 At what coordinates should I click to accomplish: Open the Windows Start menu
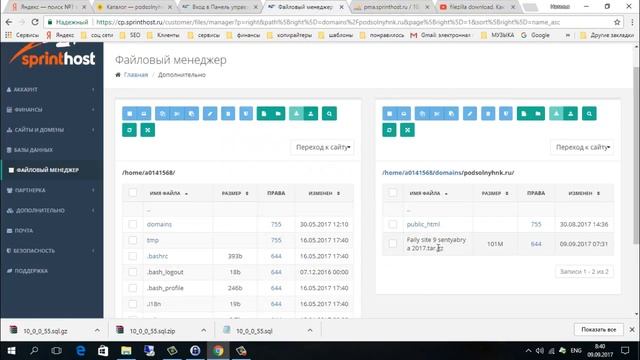[11, 351]
